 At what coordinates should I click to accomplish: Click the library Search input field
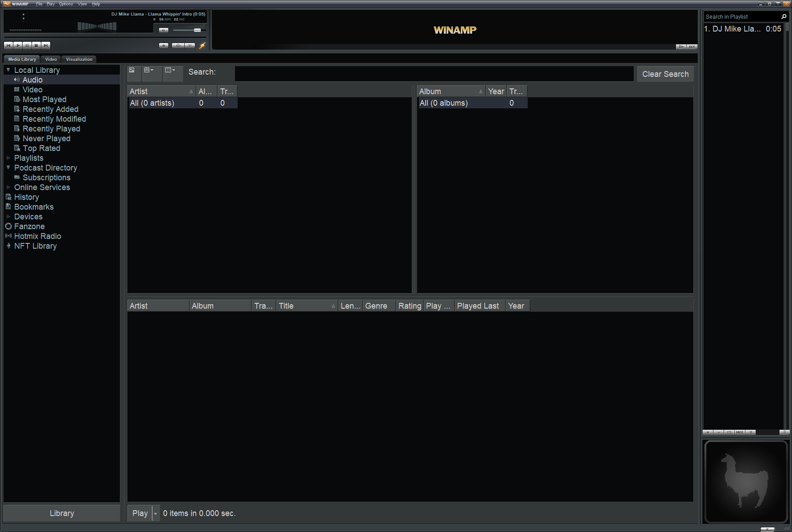click(x=434, y=74)
